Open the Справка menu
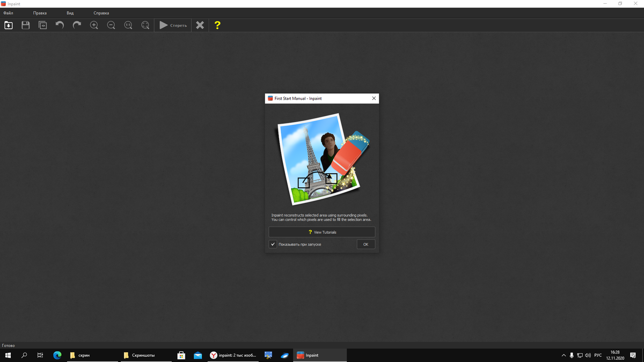The image size is (644, 362). coord(101,13)
